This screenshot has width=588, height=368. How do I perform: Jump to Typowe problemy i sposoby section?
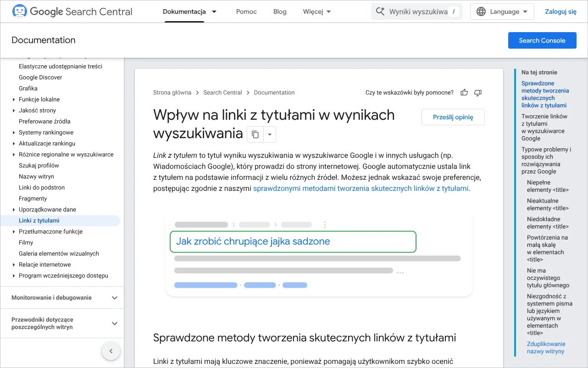tap(546, 161)
